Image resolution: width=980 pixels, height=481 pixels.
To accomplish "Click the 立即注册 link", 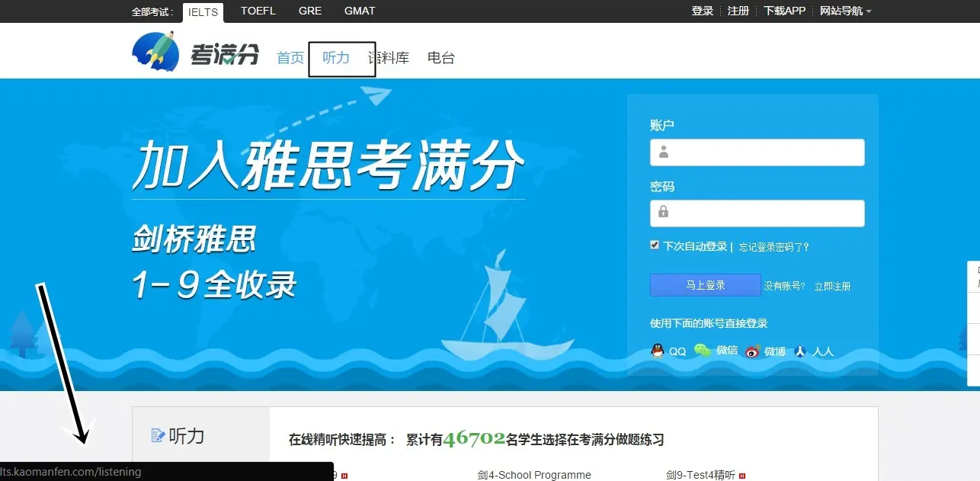I will click(832, 287).
